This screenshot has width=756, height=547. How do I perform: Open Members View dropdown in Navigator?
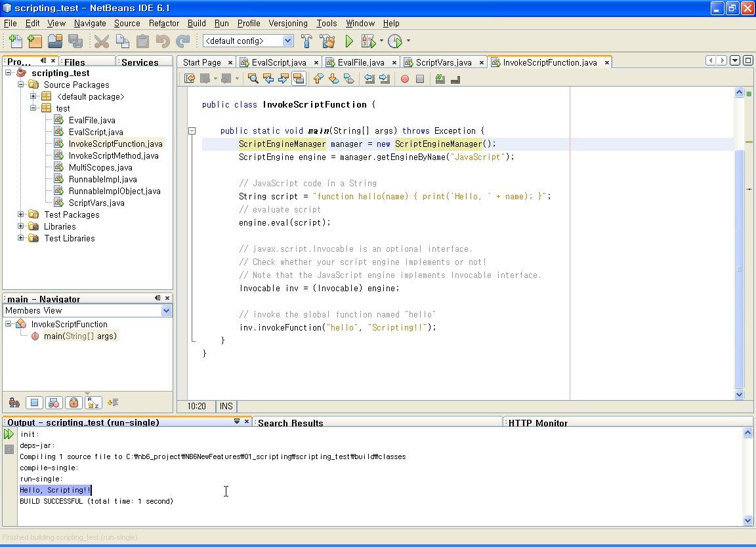[166, 311]
